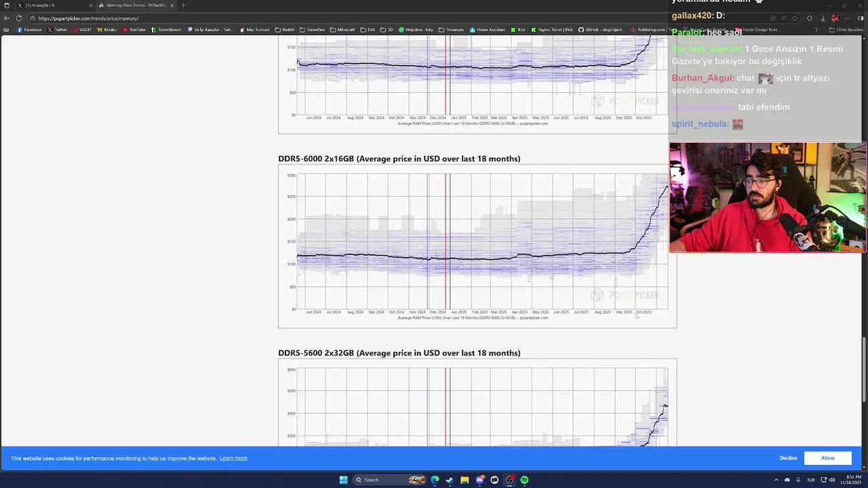Image resolution: width=868 pixels, height=488 pixels.
Task: Click the streamer webcam overlay
Action: [x=768, y=197]
